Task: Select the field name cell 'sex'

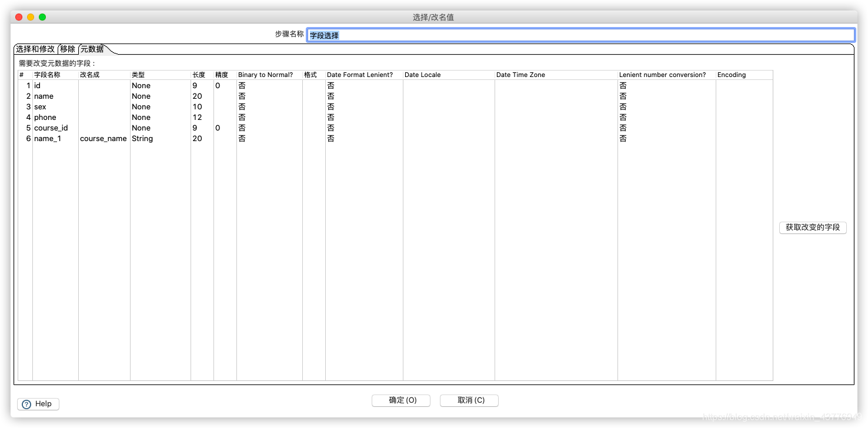Action: click(55, 106)
